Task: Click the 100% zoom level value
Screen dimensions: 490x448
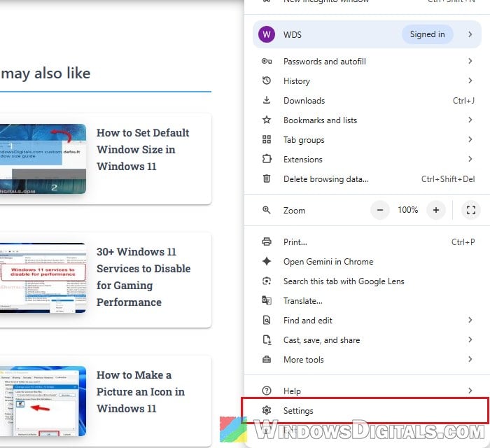Action: coord(408,210)
